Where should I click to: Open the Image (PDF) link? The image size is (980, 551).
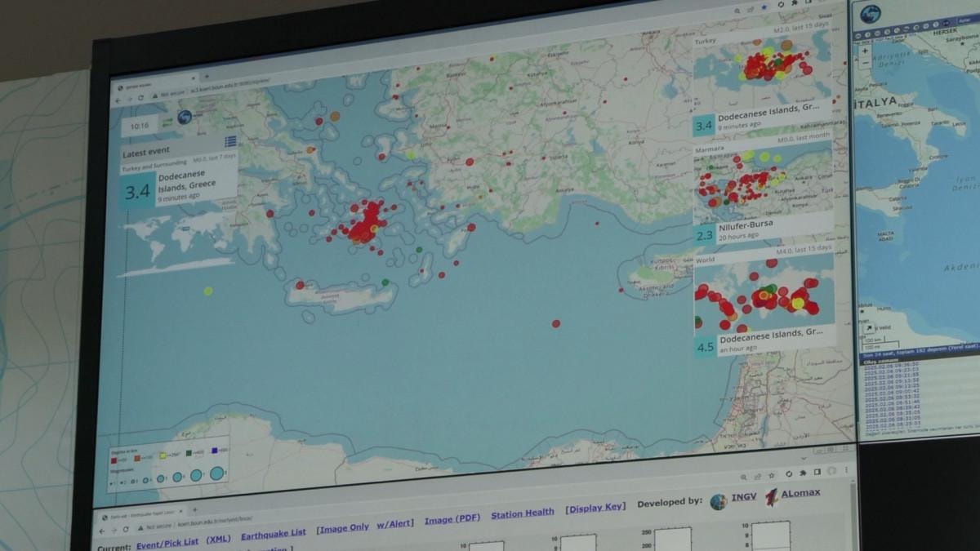(x=452, y=518)
